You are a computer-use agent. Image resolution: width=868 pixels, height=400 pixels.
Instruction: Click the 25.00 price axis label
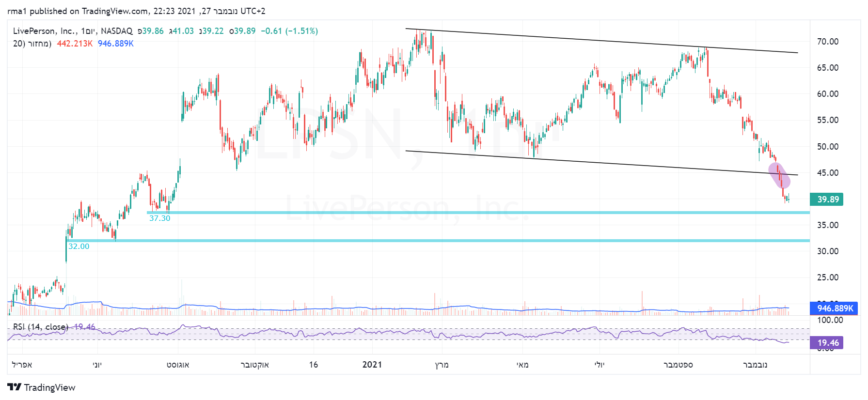click(x=828, y=277)
